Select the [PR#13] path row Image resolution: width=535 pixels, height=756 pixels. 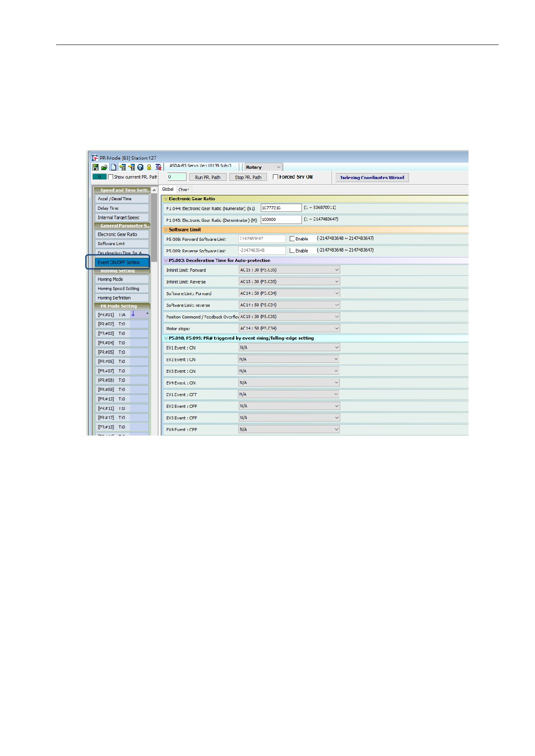click(122, 427)
